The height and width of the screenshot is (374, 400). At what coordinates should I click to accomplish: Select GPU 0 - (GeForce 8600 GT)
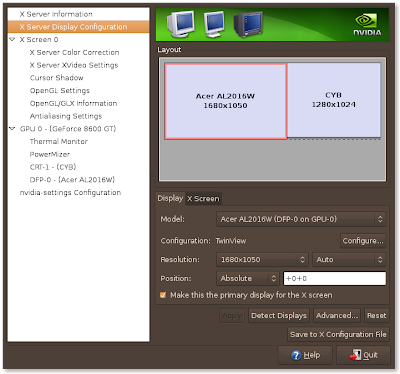click(x=68, y=129)
